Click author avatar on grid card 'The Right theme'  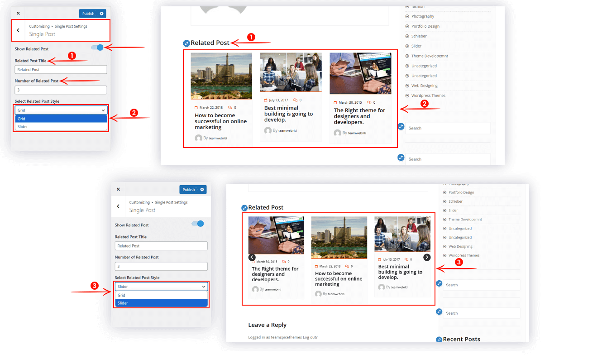[337, 133]
